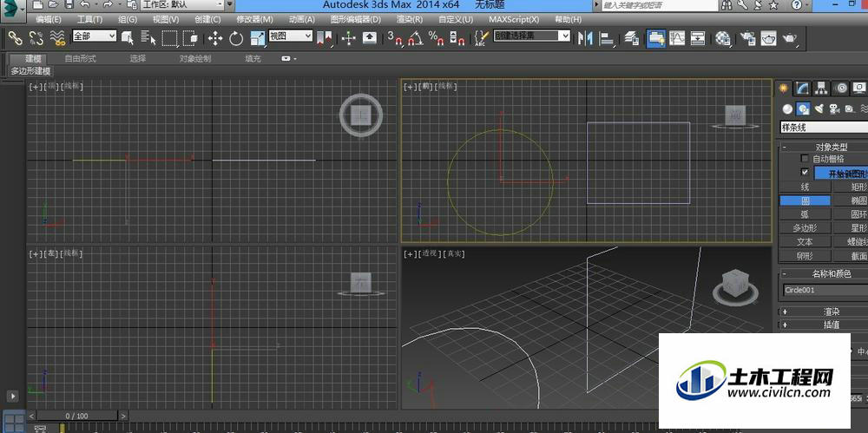Toggle the Spinner Snap icon
The width and height of the screenshot is (868, 433).
click(x=457, y=38)
